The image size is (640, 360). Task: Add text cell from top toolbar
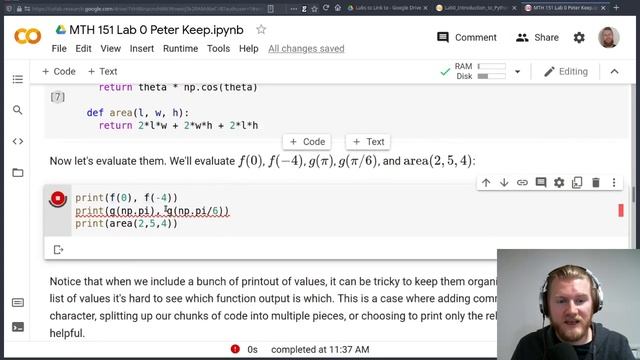(102, 71)
